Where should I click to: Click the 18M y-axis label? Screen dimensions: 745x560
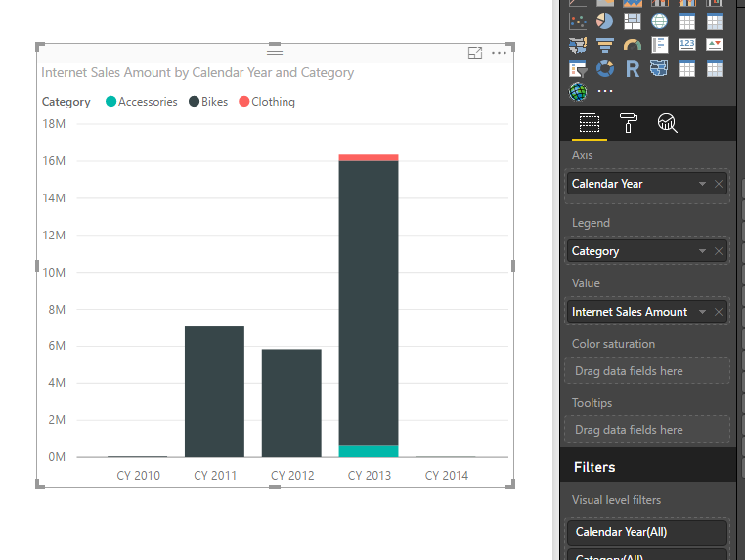[x=54, y=124]
